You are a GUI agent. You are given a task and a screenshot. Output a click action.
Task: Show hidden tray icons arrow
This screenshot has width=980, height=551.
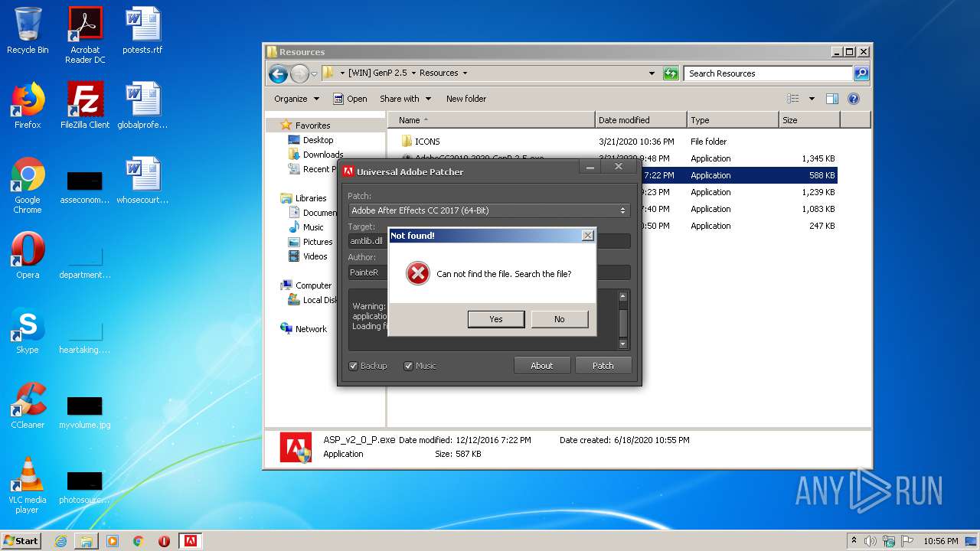[x=854, y=541]
